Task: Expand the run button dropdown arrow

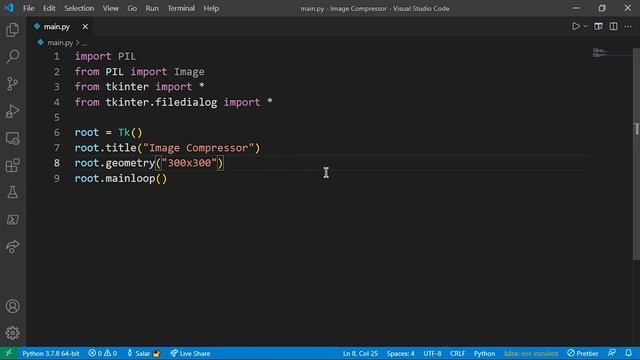Action: pos(586,27)
